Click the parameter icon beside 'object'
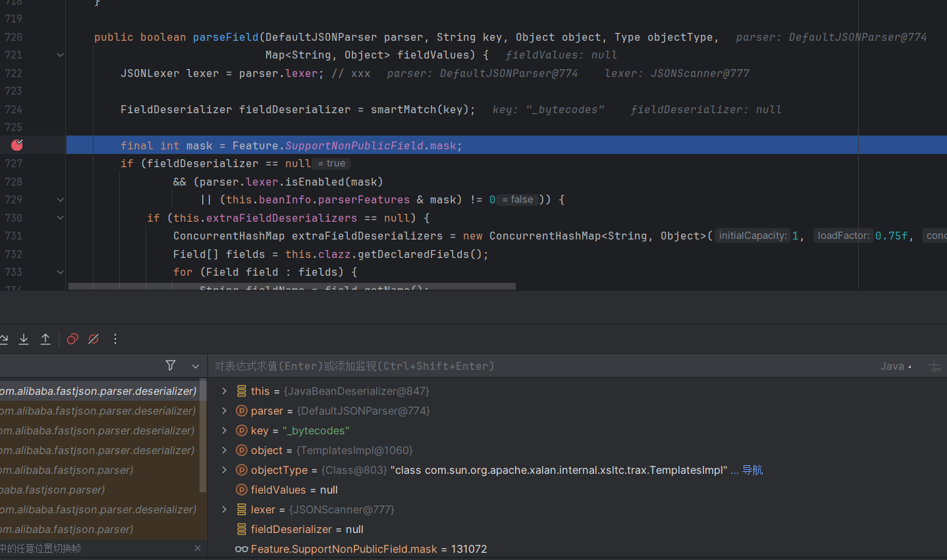 click(242, 450)
